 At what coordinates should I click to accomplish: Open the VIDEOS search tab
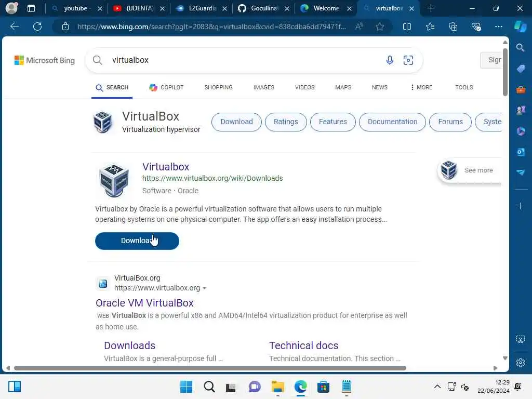point(304,87)
